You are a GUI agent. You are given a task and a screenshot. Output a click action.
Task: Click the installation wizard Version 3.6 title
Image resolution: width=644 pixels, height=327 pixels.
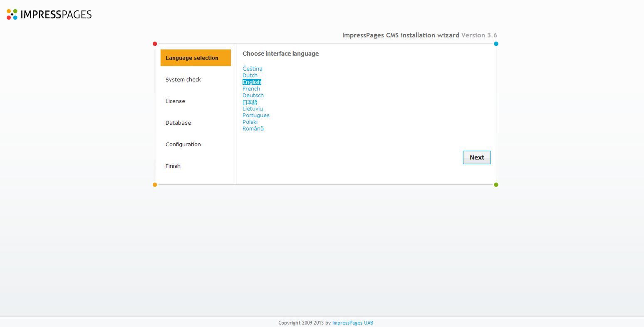(419, 35)
